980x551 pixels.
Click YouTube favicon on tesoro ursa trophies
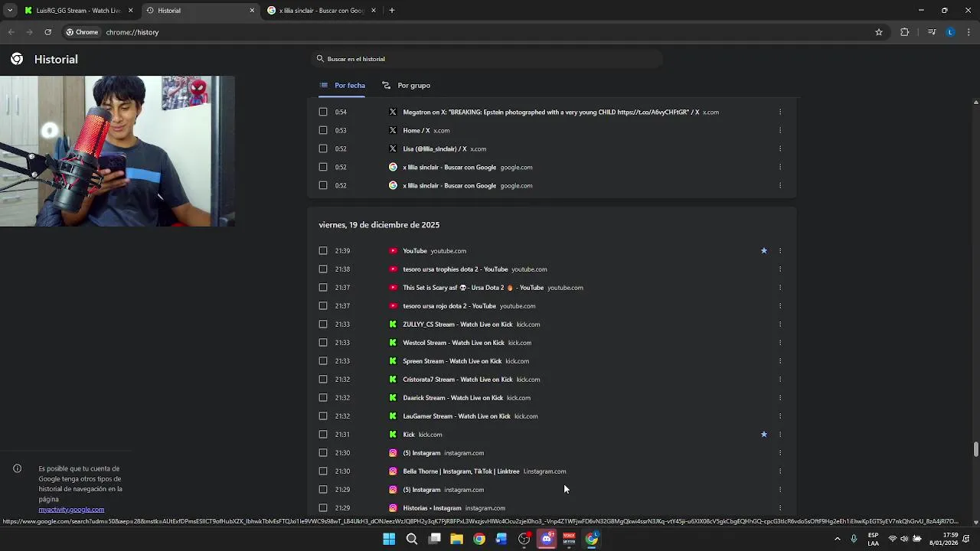tap(393, 269)
